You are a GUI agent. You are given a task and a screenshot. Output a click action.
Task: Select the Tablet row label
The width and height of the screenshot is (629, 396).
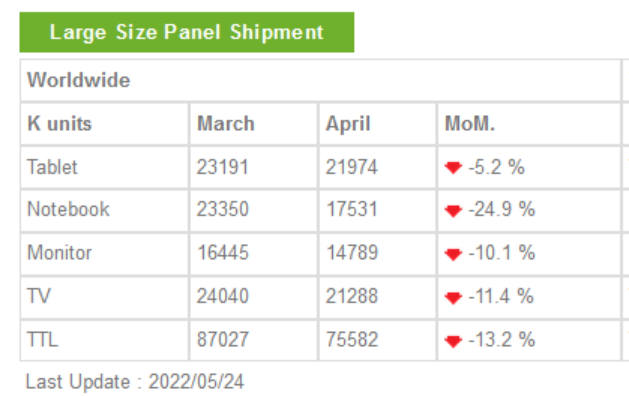(x=52, y=167)
